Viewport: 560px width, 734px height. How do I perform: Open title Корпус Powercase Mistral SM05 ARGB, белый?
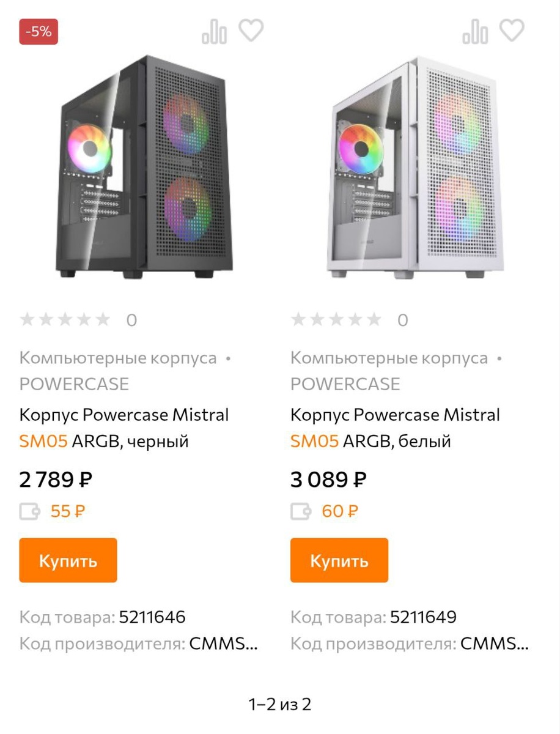(395, 428)
